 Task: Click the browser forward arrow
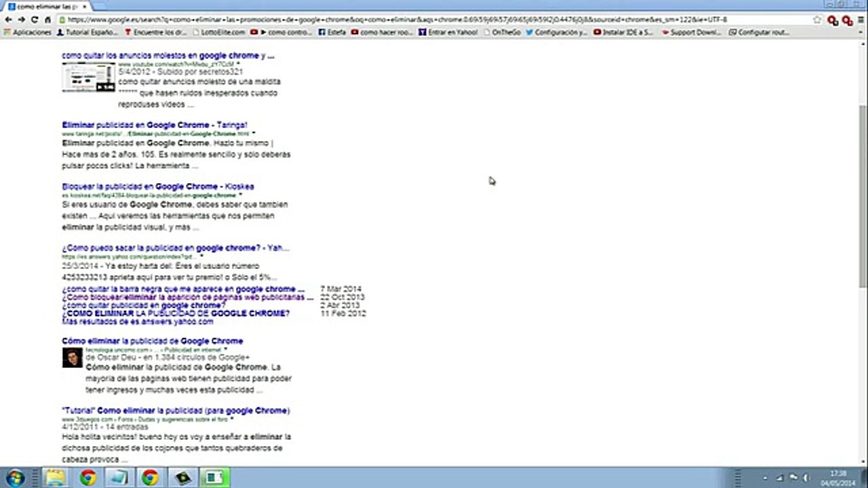click(22, 20)
